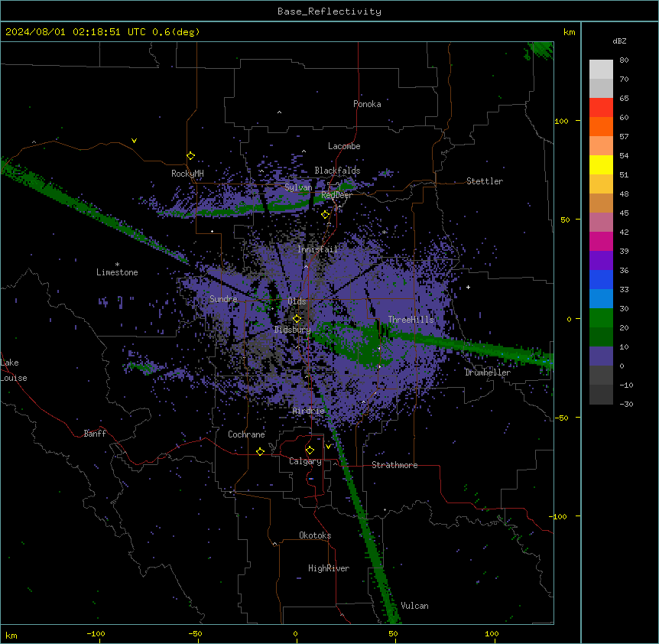Click the Lacombe city label
Image resolution: width=659 pixels, height=644 pixels.
point(344,146)
